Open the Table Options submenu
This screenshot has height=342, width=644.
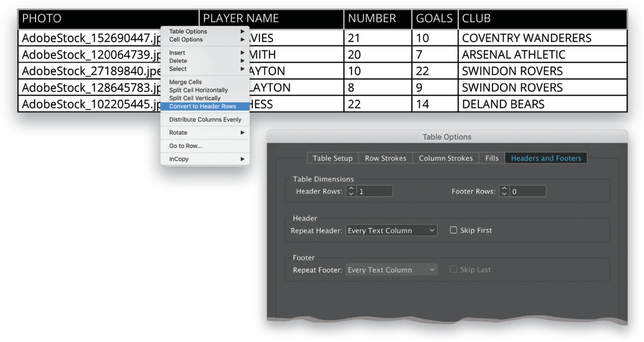[x=205, y=31]
